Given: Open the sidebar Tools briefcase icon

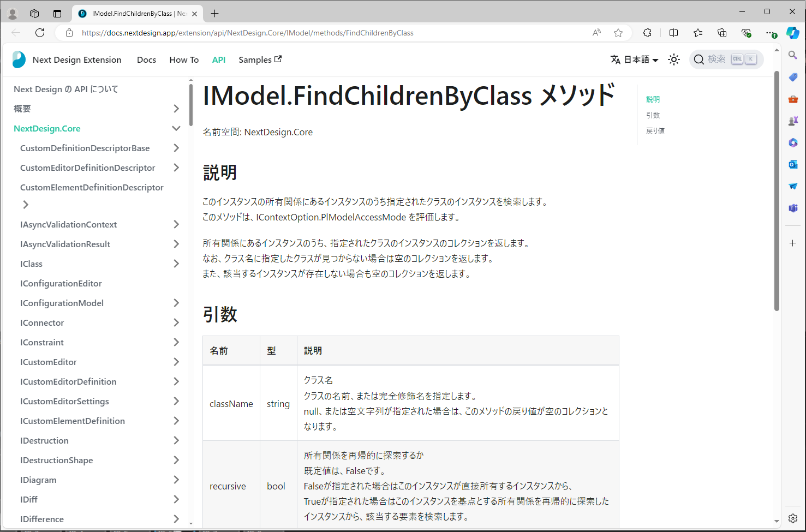Looking at the screenshot, I should [793, 99].
